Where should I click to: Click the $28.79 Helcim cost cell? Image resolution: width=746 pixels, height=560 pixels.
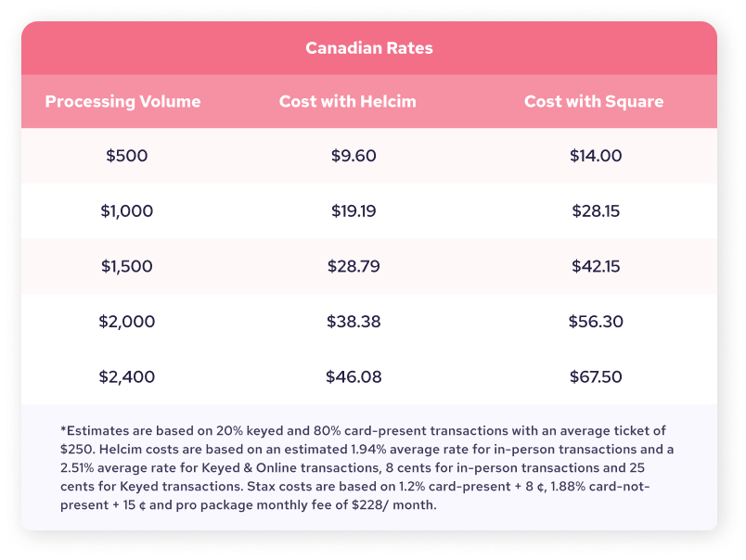pos(354,266)
